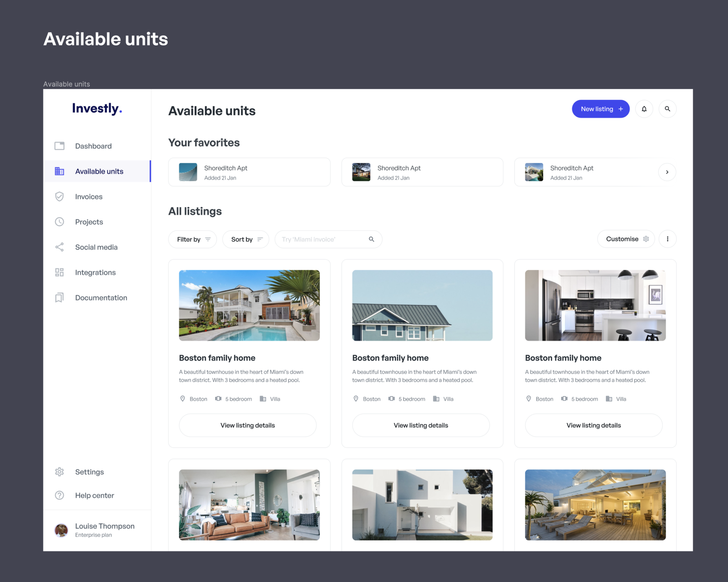Open the Sort by dropdown
The width and height of the screenshot is (728, 582).
tap(246, 239)
